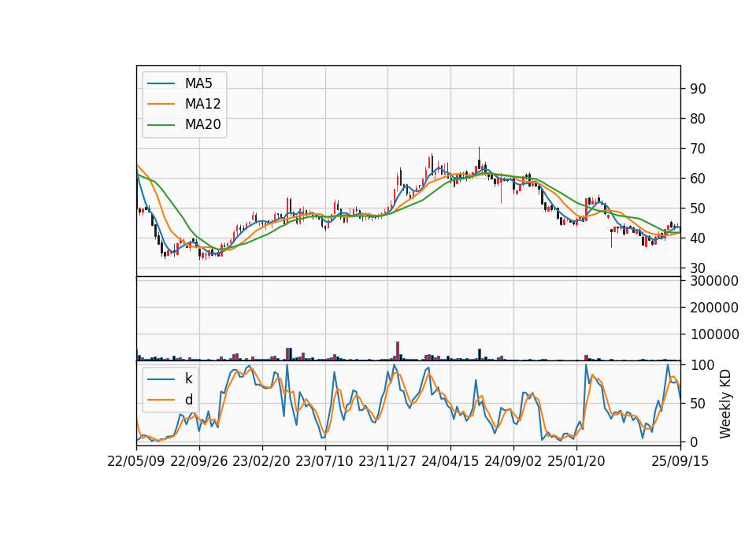Click the 22/09/26 date label

[x=199, y=461]
